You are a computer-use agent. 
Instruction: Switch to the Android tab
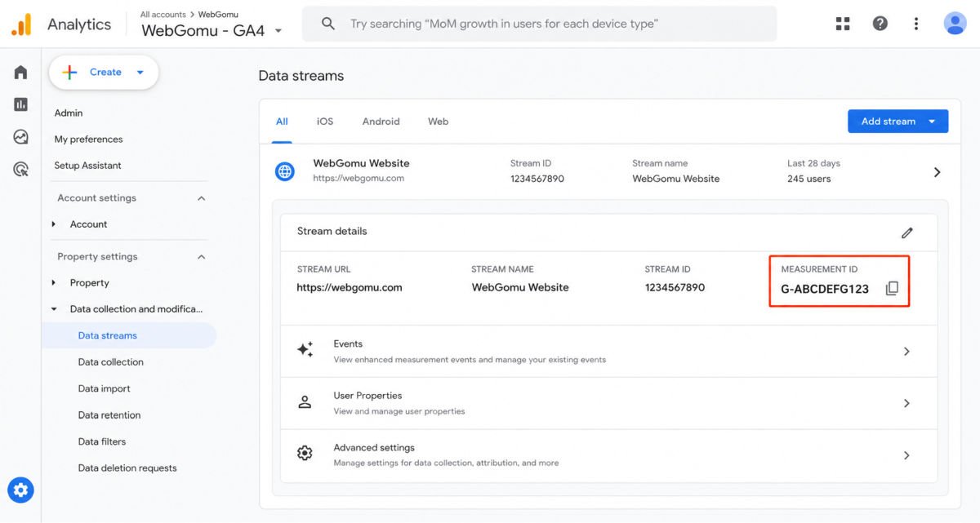pos(381,122)
